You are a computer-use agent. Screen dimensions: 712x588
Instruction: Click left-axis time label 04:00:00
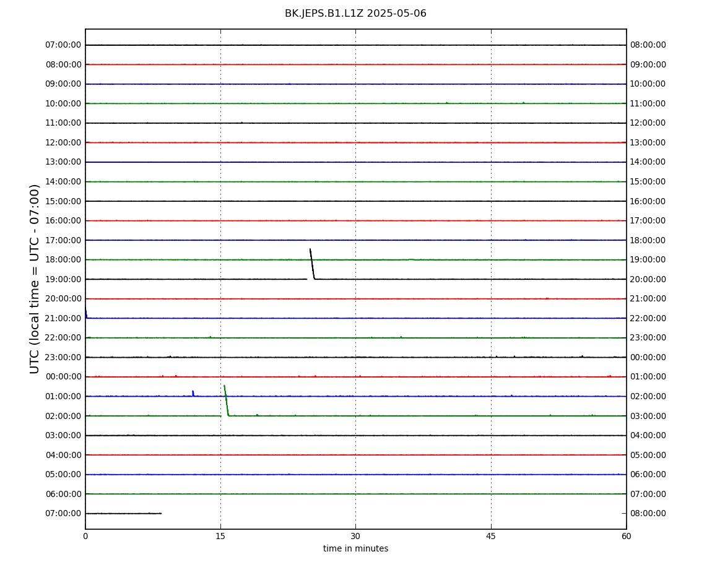coord(63,455)
